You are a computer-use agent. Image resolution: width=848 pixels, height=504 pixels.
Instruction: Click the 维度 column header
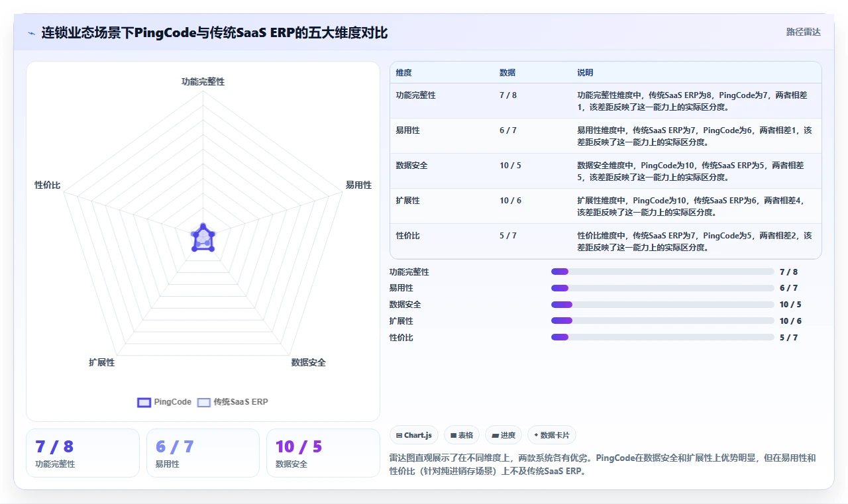point(403,73)
